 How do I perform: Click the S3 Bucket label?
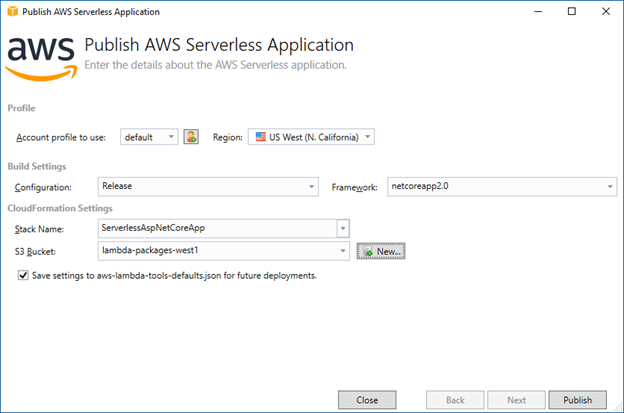tap(35, 251)
